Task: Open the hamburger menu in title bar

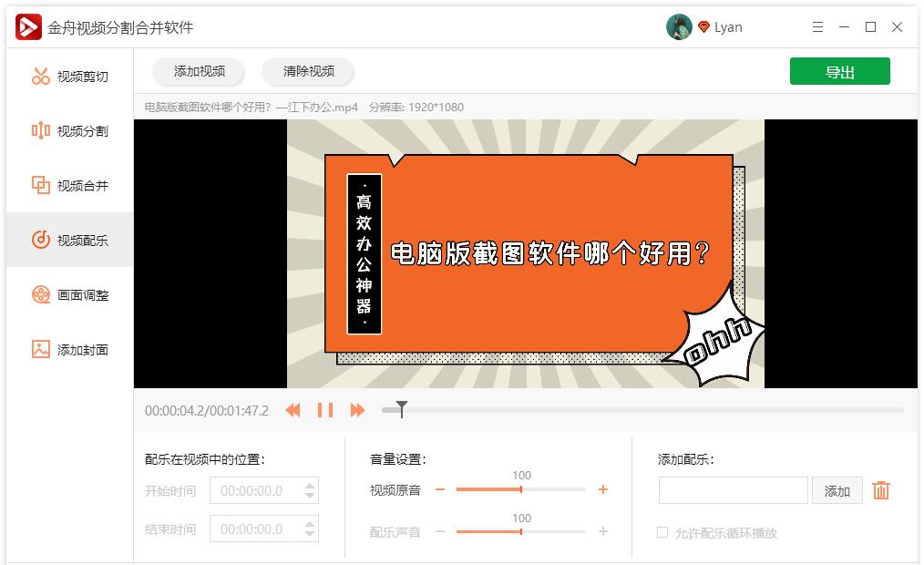Action: click(x=817, y=27)
